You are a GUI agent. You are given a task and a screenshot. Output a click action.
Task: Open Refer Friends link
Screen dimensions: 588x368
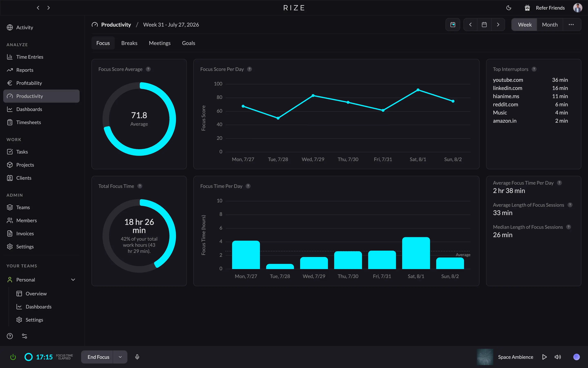550,8
